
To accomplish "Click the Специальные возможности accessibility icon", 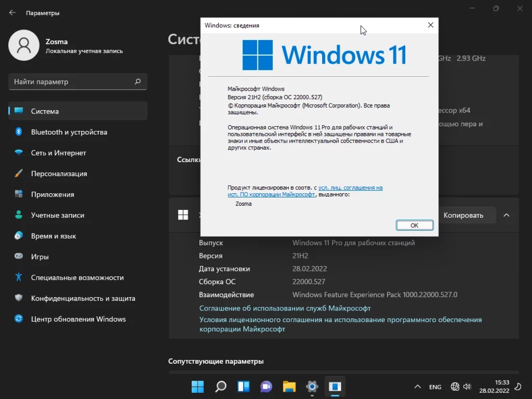I will [x=19, y=277].
